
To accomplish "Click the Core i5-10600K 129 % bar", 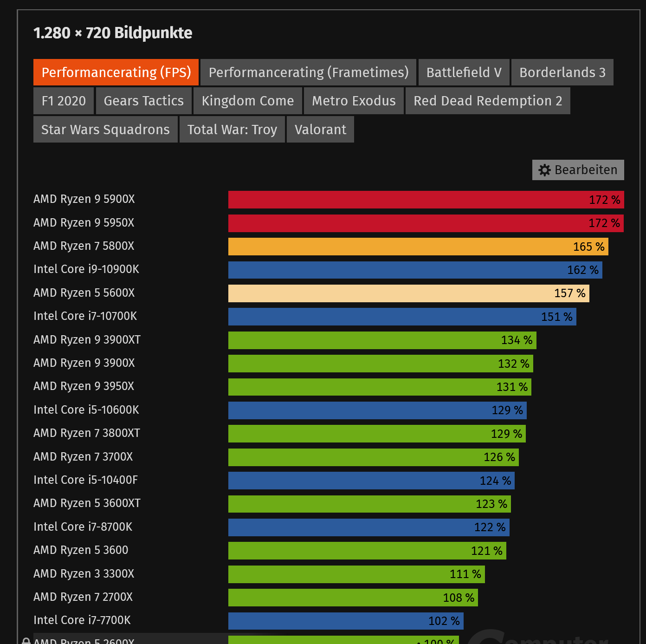I will point(377,410).
